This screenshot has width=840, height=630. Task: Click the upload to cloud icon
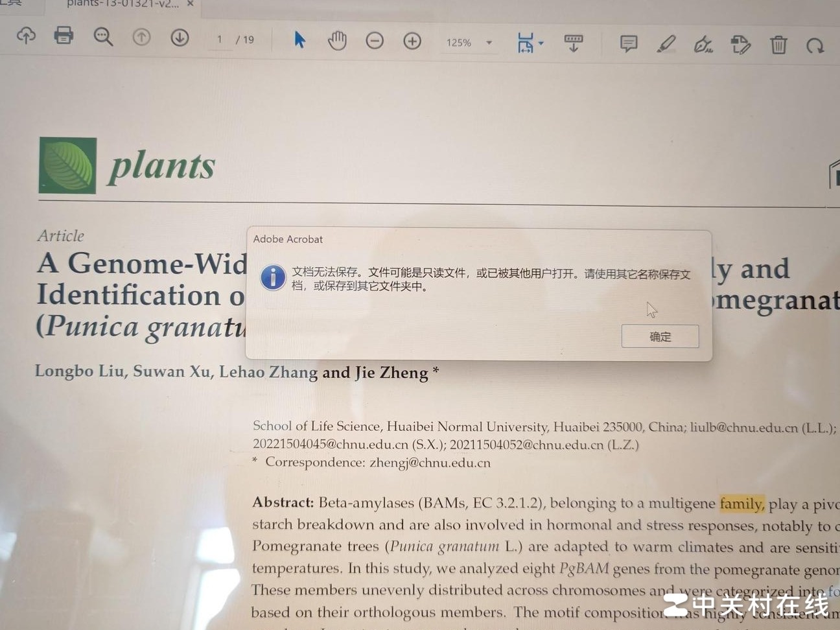tap(26, 36)
